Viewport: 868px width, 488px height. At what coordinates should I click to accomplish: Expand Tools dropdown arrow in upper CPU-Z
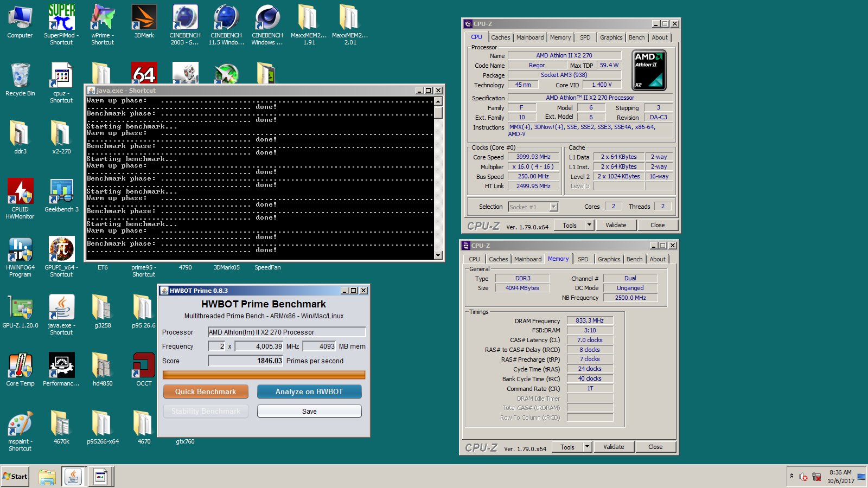589,225
